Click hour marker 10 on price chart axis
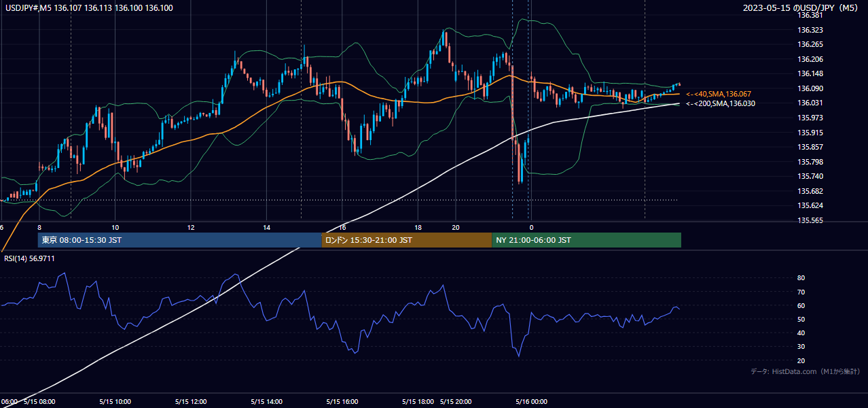Screen dimensions: 868x408 pyautogui.click(x=115, y=227)
